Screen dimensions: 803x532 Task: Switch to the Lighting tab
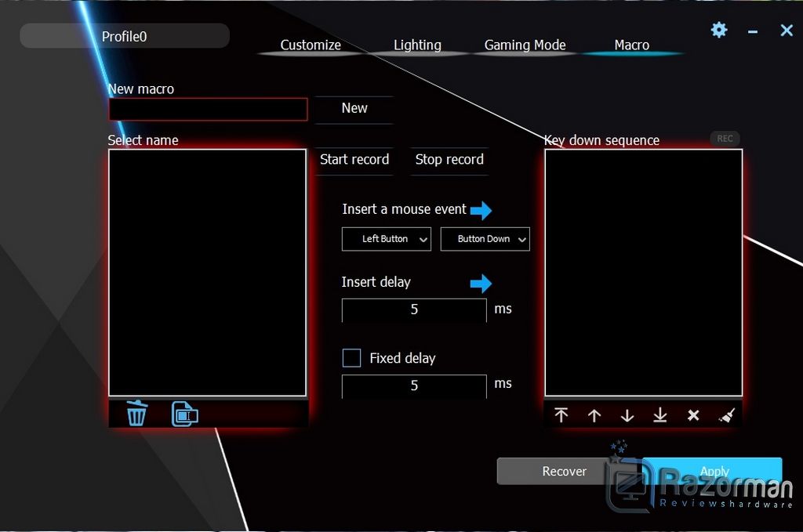click(417, 45)
